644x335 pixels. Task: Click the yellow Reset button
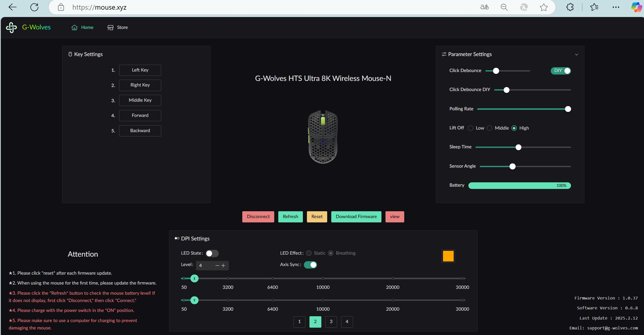click(317, 217)
